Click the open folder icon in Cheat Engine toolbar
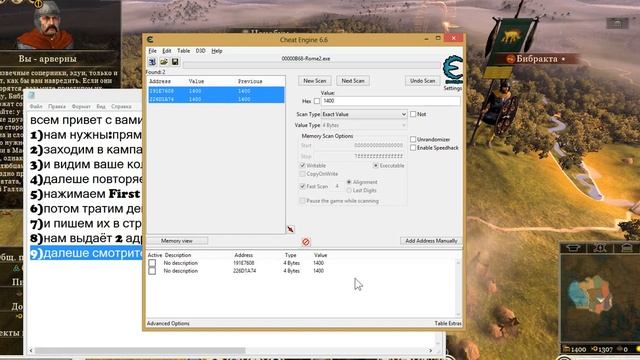 tap(164, 62)
